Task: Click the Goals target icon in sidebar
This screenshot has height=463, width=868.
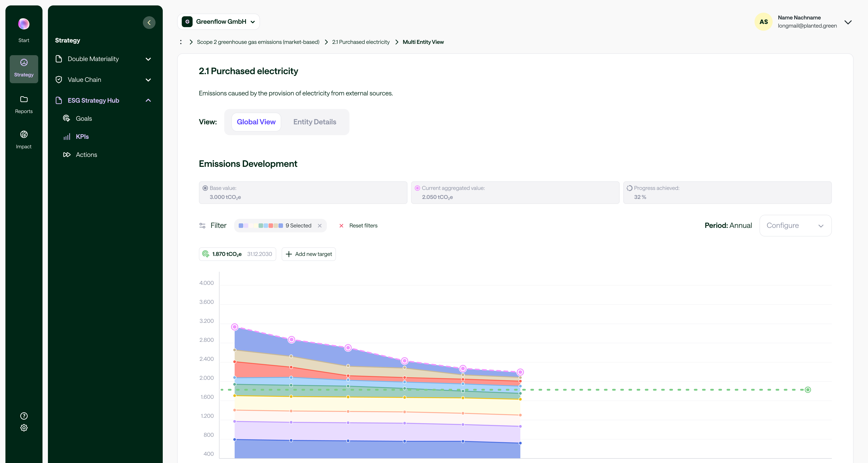Action: tap(67, 118)
